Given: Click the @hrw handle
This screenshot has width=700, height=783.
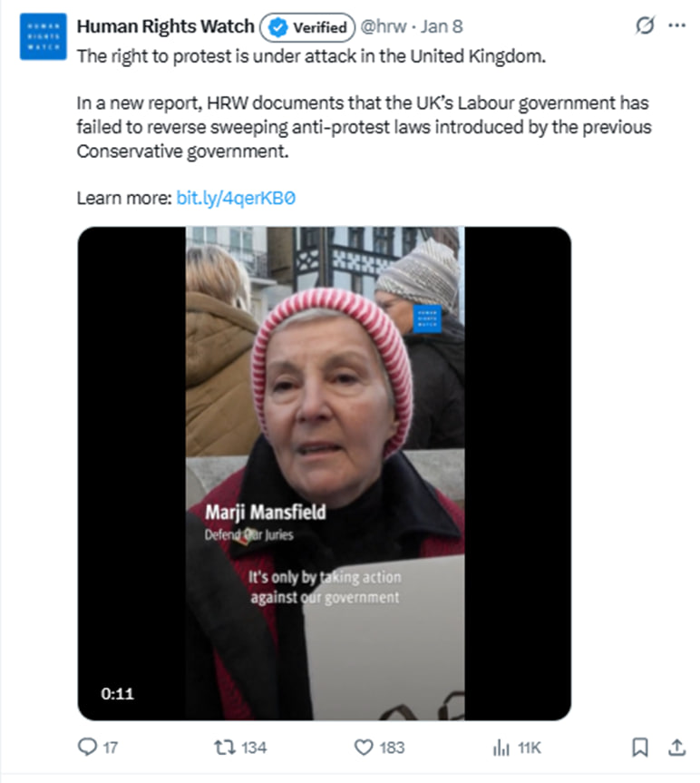Looking at the screenshot, I should point(384,26).
